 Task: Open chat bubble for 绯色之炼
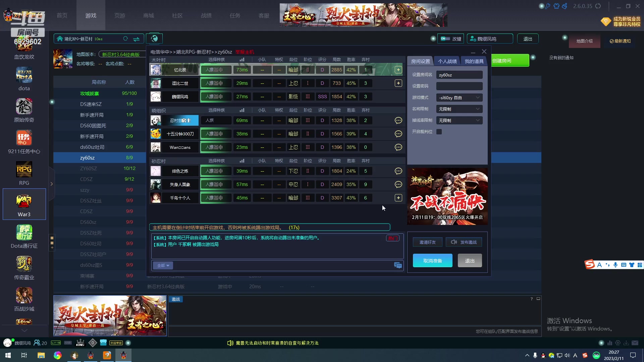tap(398, 171)
